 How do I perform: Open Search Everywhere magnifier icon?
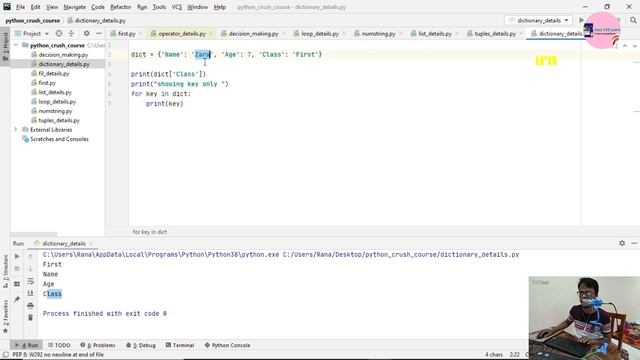633,20
